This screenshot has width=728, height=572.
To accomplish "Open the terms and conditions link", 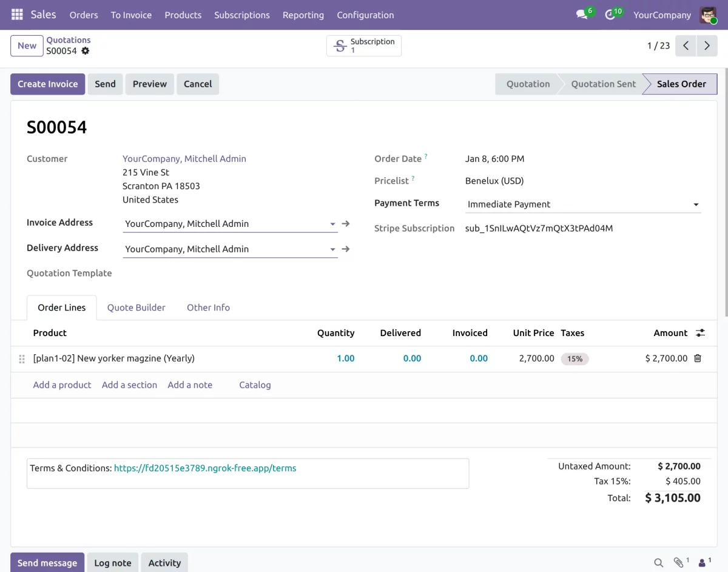I will tap(205, 468).
